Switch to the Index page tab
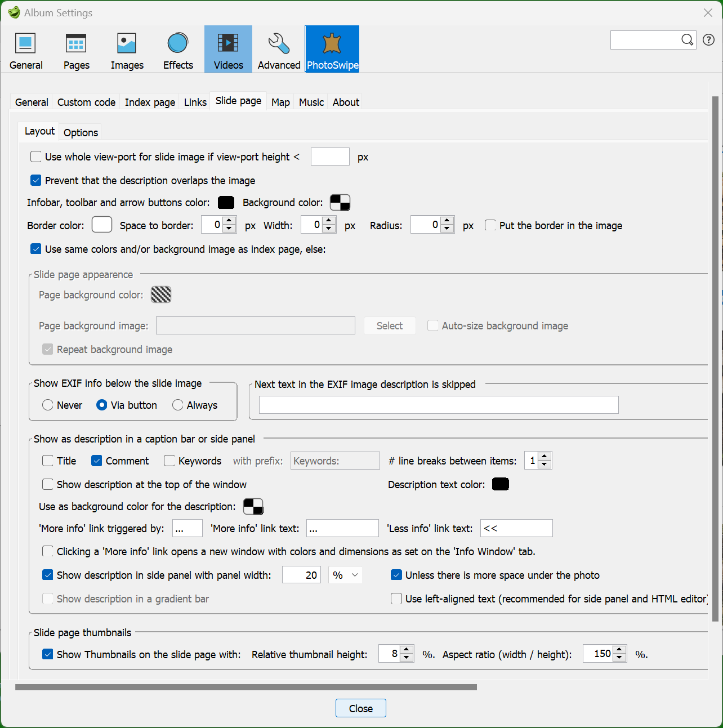Image resolution: width=723 pixels, height=728 pixels. coord(150,102)
